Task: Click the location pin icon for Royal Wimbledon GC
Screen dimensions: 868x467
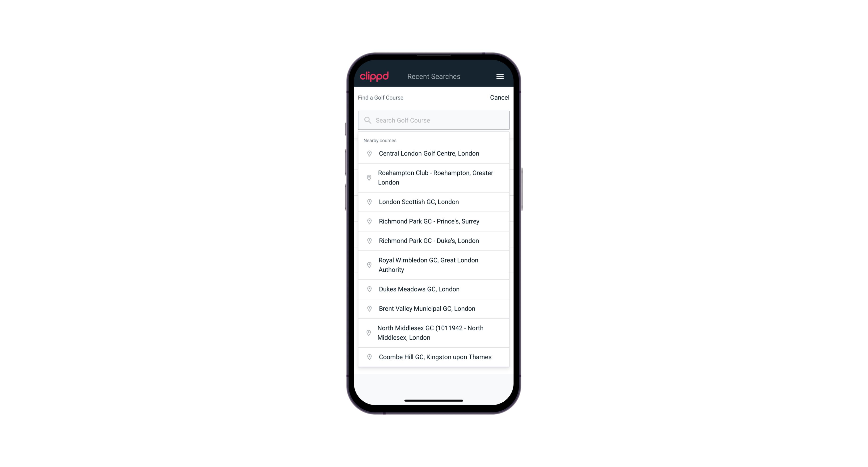Action: 369,265
